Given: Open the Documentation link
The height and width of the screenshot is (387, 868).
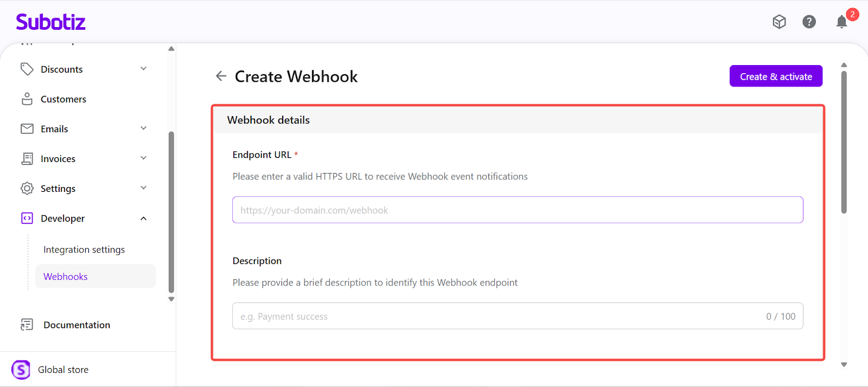Looking at the screenshot, I should [x=76, y=325].
